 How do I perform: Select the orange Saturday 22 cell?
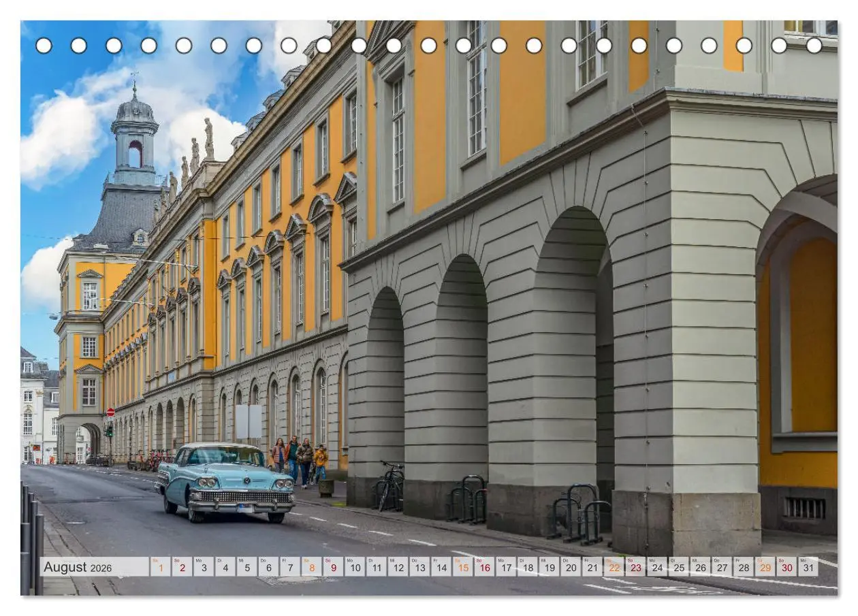[x=614, y=567]
